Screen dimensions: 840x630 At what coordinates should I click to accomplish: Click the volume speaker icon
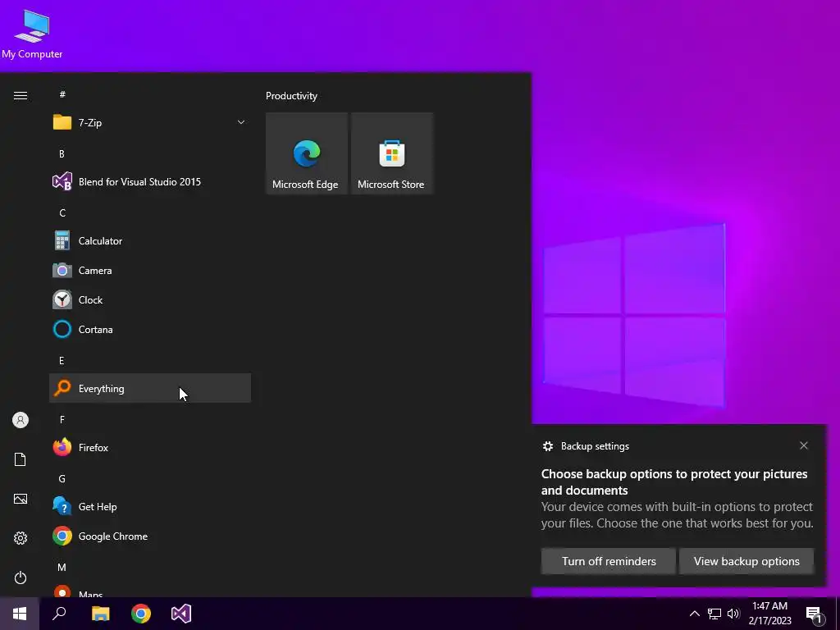click(x=733, y=614)
